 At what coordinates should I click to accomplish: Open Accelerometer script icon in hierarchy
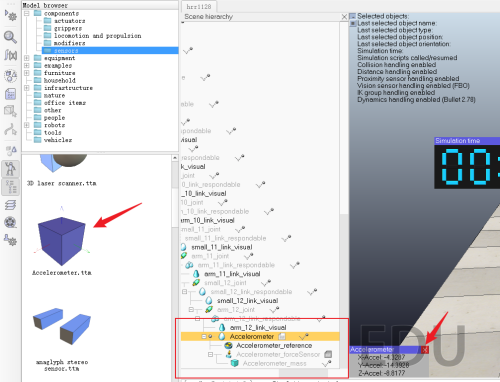tap(282, 336)
